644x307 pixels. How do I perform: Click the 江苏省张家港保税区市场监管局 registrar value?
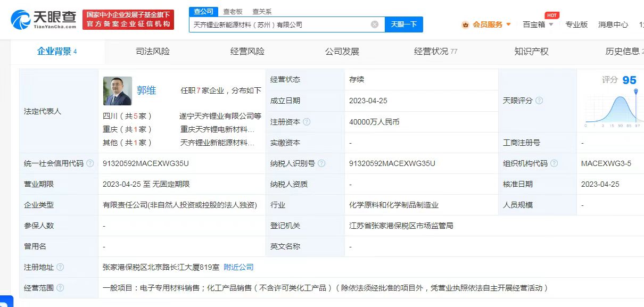click(401, 226)
